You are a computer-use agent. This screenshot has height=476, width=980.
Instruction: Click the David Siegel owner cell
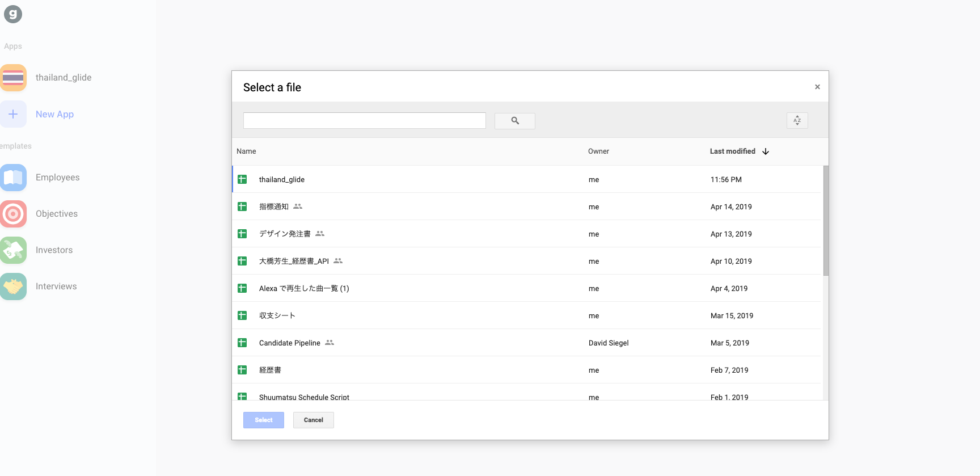coord(609,343)
